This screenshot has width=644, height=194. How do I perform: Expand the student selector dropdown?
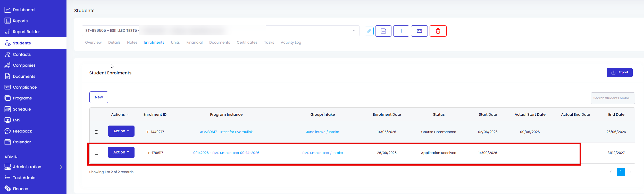[354, 31]
